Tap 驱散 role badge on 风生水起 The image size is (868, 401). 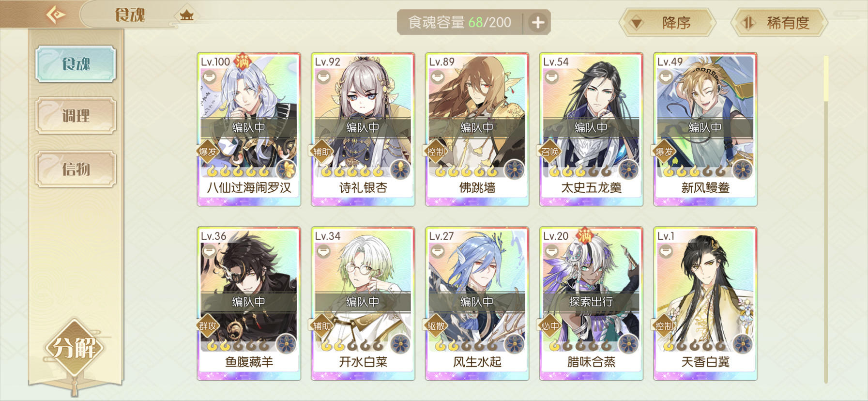point(436,326)
